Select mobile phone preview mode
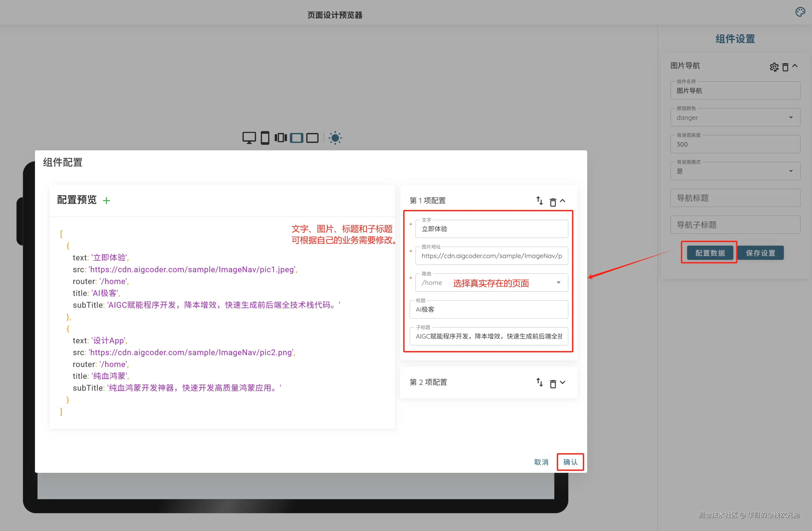 point(265,138)
